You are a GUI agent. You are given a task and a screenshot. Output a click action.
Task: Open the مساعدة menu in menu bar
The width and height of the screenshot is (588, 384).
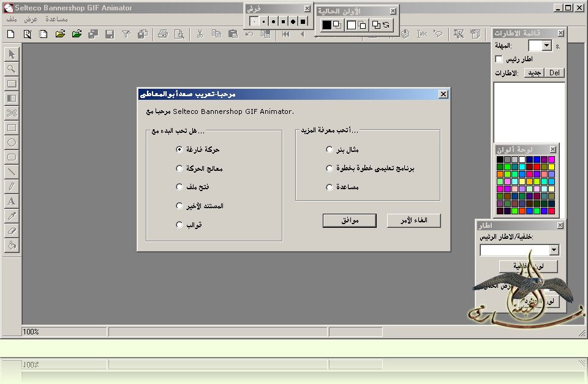56,19
